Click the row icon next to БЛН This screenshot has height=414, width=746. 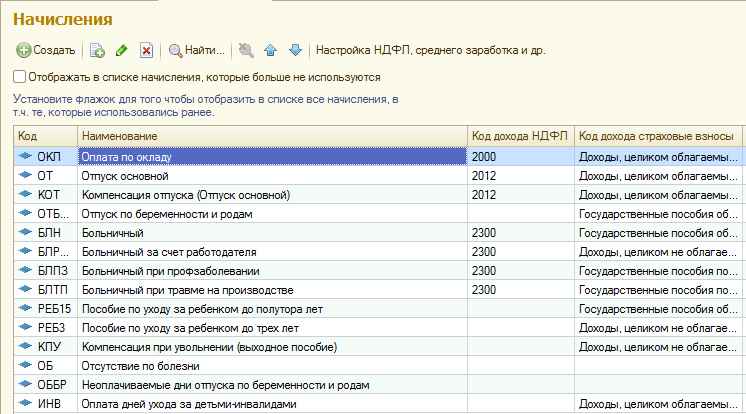pos(25,233)
